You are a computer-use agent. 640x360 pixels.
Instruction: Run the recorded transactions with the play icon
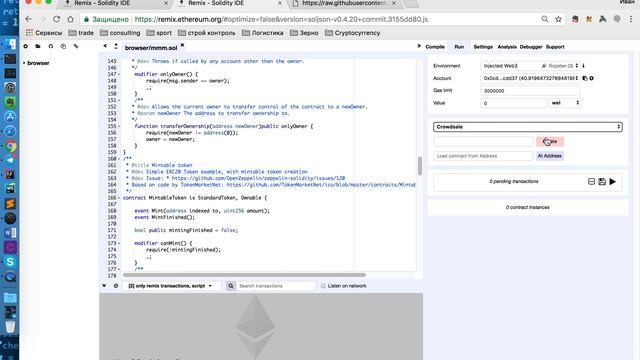pyautogui.click(x=613, y=181)
